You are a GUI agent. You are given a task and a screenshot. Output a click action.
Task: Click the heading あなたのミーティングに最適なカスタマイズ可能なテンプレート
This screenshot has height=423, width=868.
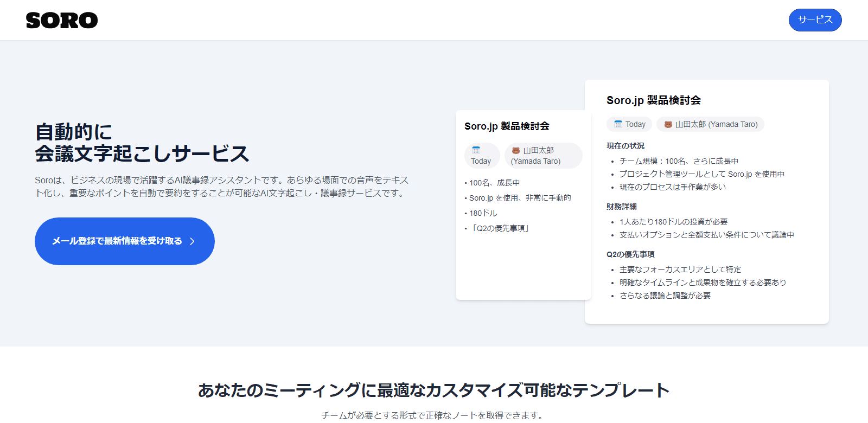pyautogui.click(x=434, y=390)
